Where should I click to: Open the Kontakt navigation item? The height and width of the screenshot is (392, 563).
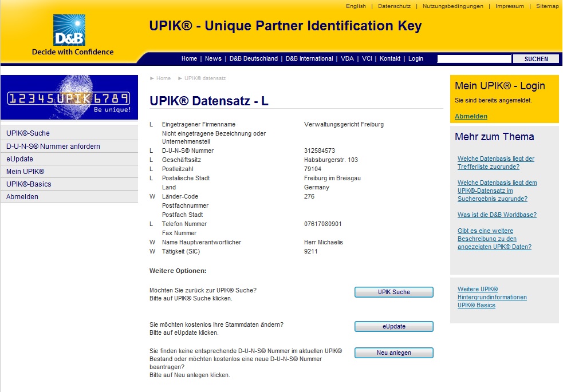390,59
